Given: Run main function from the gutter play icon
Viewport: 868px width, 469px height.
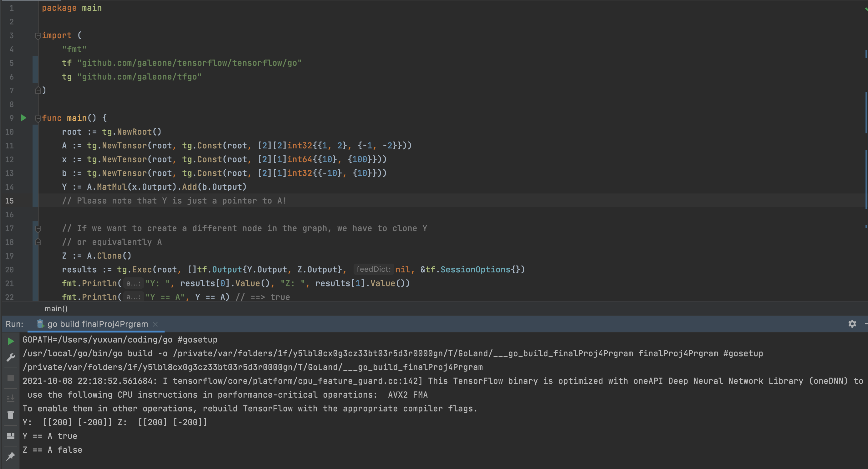Looking at the screenshot, I should click(23, 118).
